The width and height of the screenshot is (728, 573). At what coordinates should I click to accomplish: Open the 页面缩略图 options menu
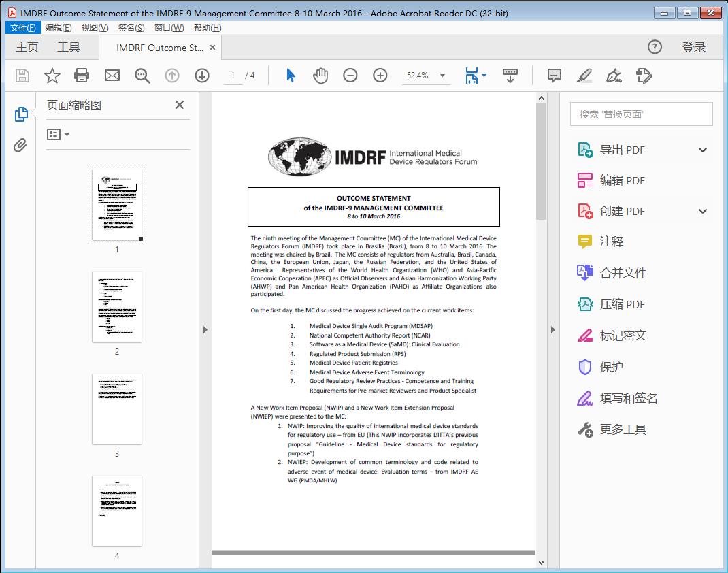(x=58, y=134)
